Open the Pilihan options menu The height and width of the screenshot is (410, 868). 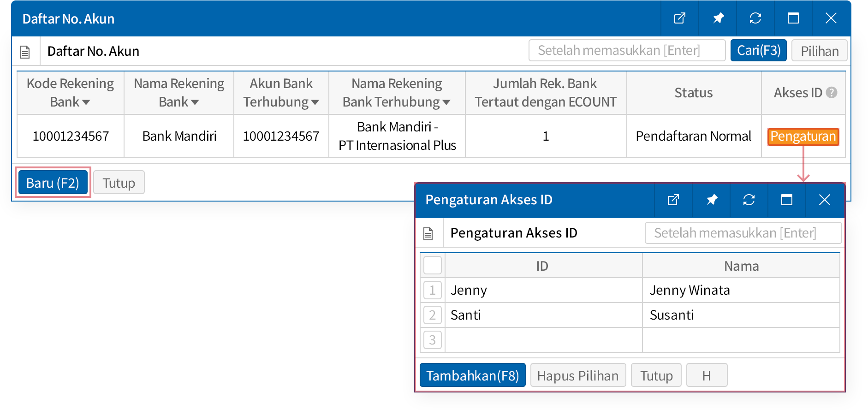pos(819,51)
